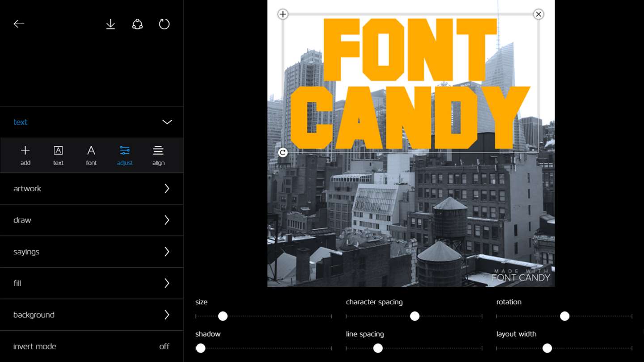The width and height of the screenshot is (644, 362).
Task: Collapse the text section chevron
Action: (x=167, y=122)
